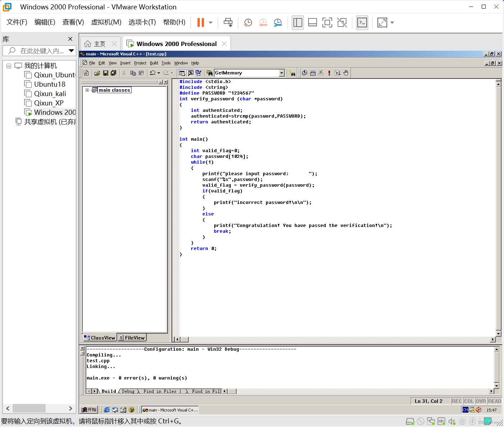Click main - Microsoft Visual C++ taskbar button

coord(170,410)
